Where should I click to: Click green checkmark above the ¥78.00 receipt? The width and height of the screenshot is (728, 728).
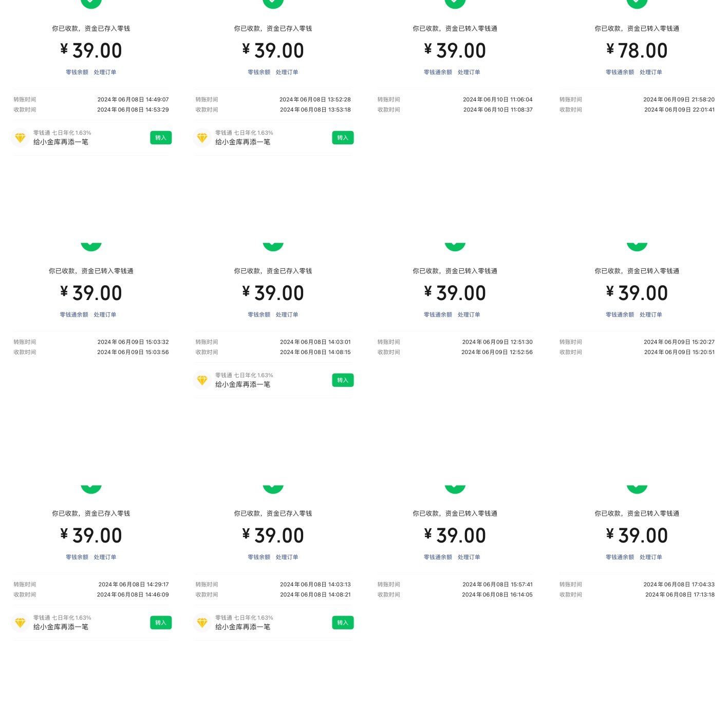(x=637, y=3)
